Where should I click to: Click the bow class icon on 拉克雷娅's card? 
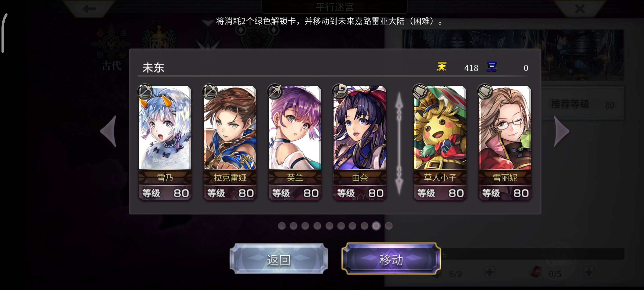pyautogui.click(x=210, y=92)
